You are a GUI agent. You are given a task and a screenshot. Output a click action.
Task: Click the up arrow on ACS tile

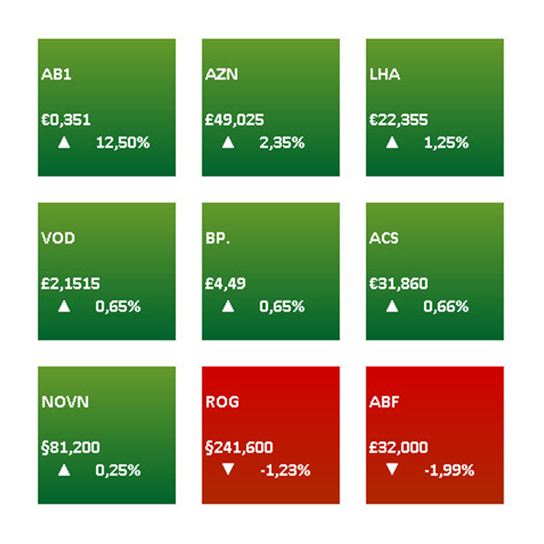tap(392, 306)
